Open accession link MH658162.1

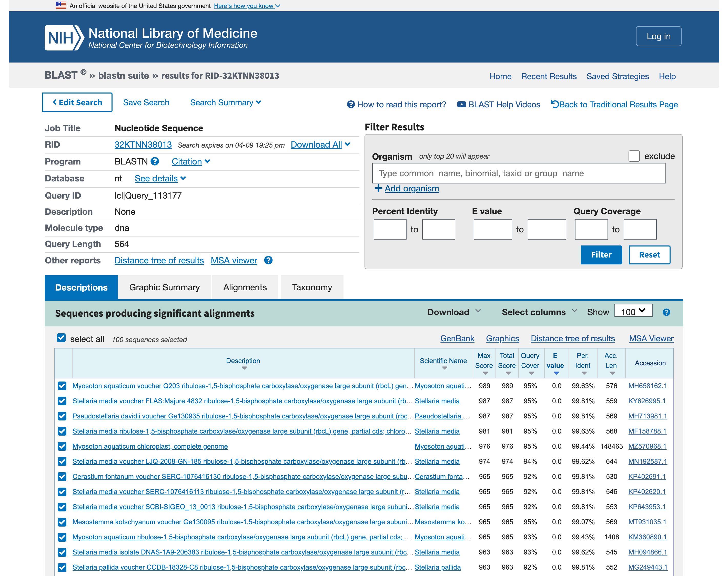click(x=647, y=386)
